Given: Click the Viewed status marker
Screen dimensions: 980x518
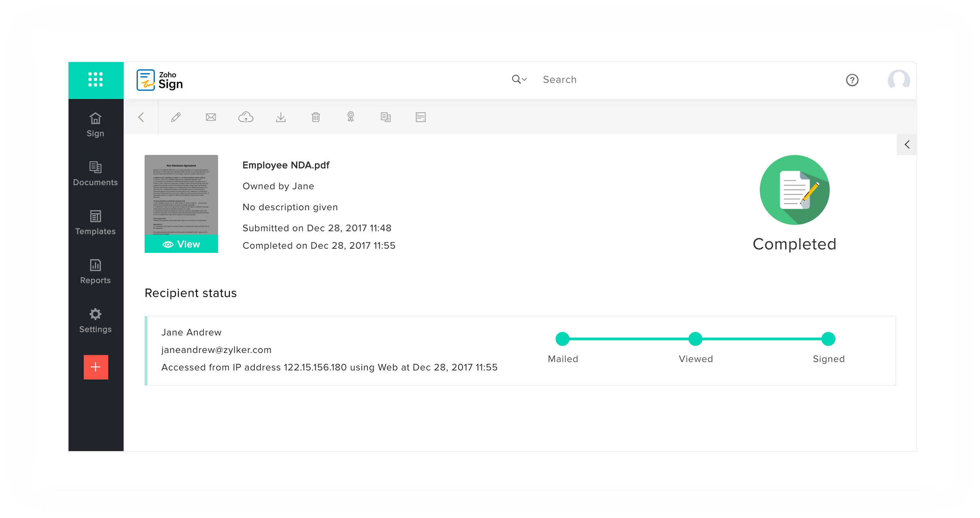Looking at the screenshot, I should (x=695, y=339).
